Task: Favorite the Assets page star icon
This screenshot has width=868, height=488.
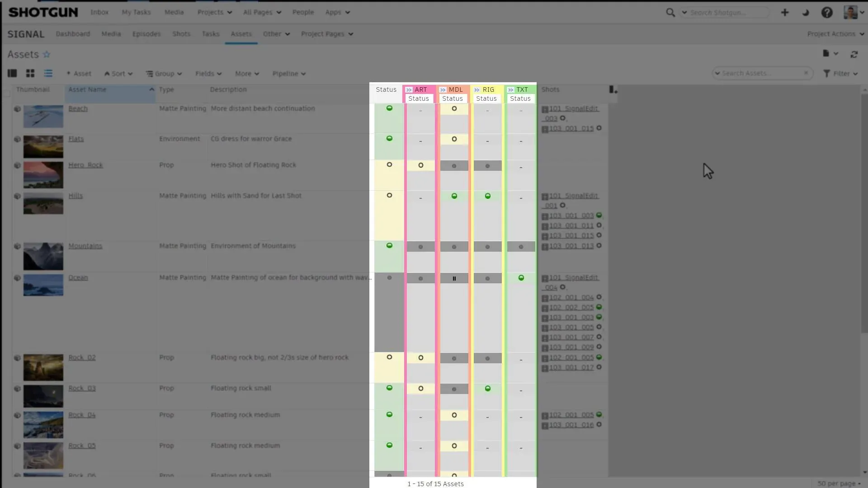Action: pos(47,55)
